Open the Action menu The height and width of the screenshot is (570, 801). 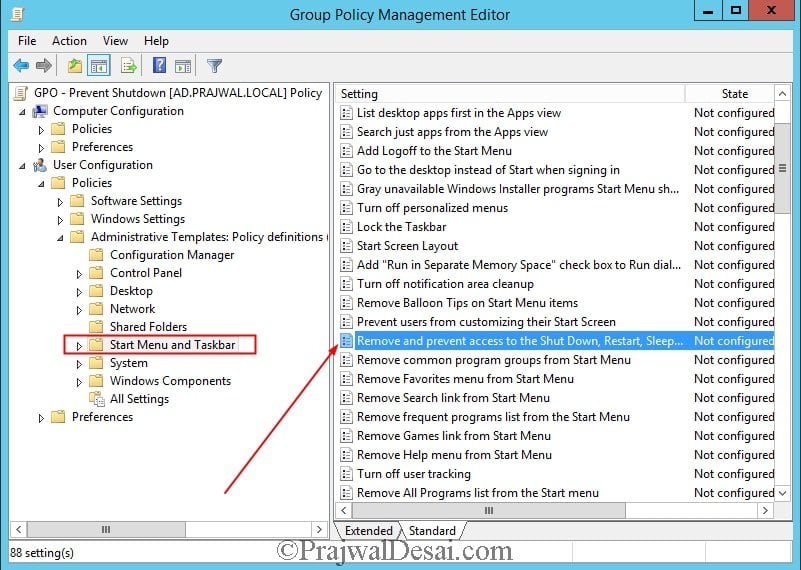tap(69, 41)
